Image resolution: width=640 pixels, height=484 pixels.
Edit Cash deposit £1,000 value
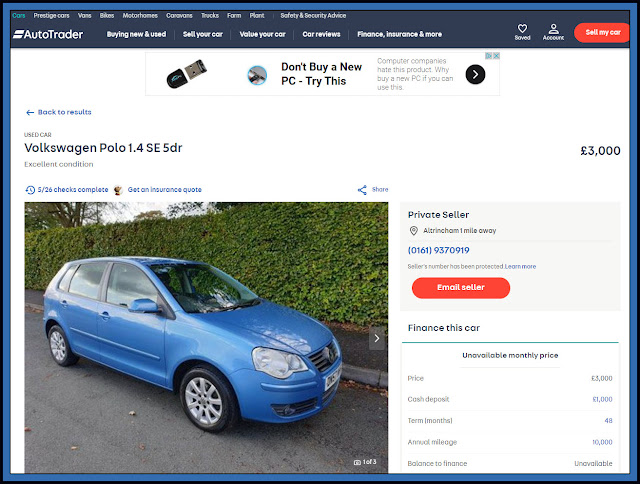pyautogui.click(x=602, y=400)
